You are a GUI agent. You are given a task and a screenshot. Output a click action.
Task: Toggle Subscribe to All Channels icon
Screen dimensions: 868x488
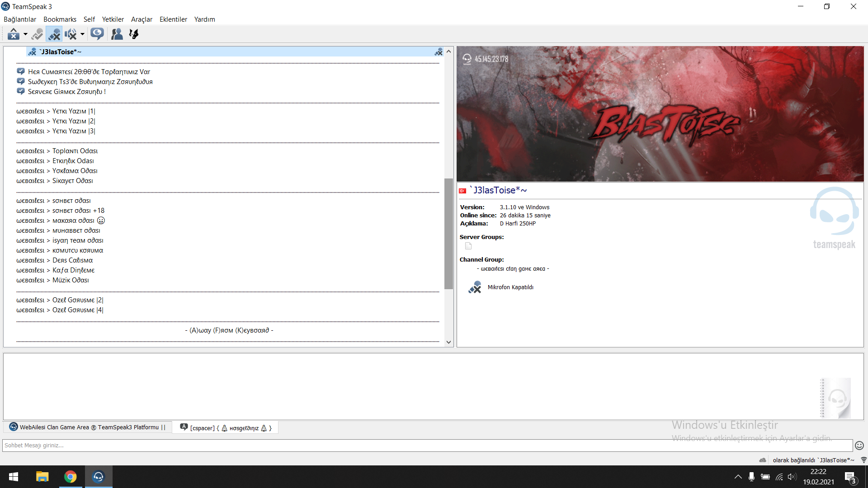coord(97,34)
